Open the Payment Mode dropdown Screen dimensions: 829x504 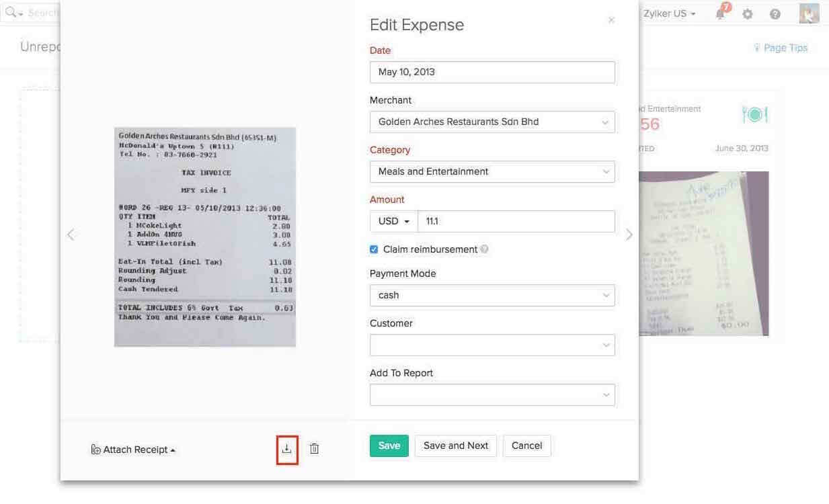(492, 295)
